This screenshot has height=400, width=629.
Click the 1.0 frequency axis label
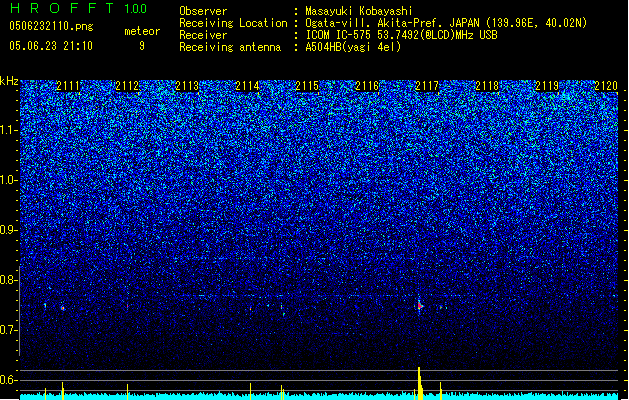click(8, 180)
